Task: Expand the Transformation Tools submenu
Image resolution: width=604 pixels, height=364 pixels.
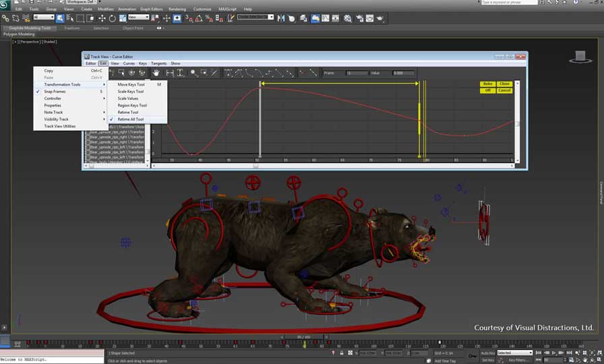Action: pos(69,84)
